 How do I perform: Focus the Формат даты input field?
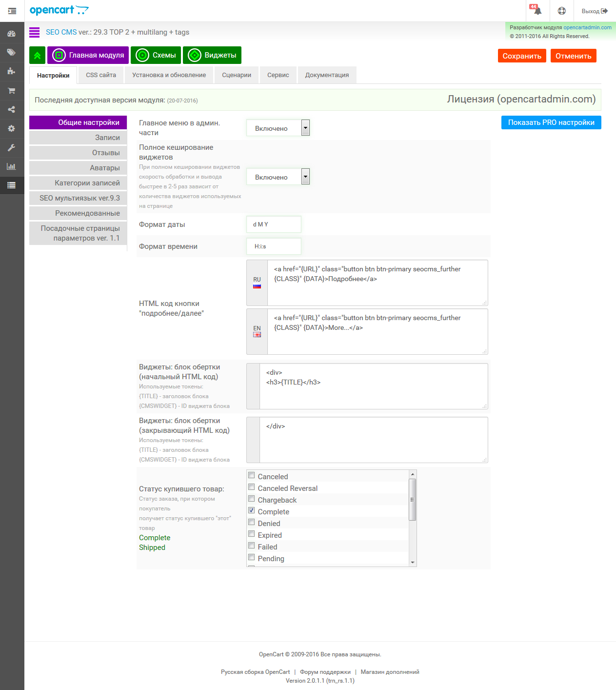pos(274,224)
